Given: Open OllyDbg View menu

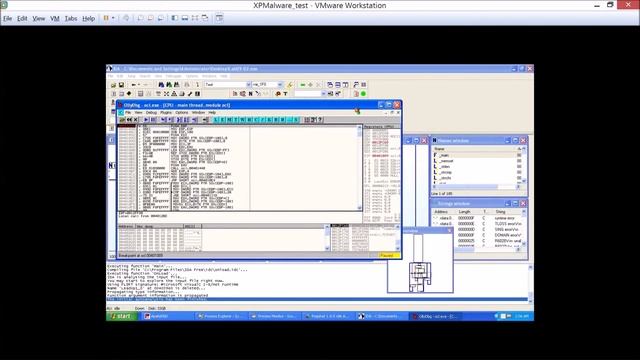Looking at the screenshot, I should (138, 112).
